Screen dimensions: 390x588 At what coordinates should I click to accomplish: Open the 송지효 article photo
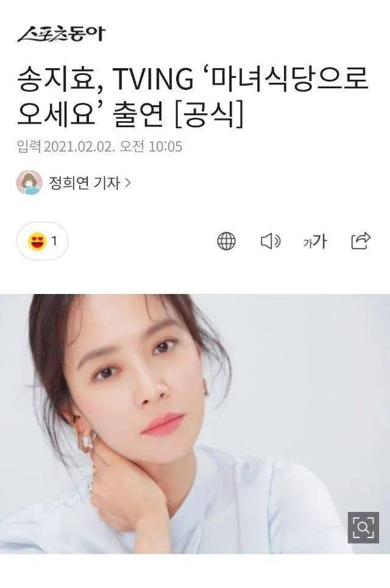(x=195, y=424)
